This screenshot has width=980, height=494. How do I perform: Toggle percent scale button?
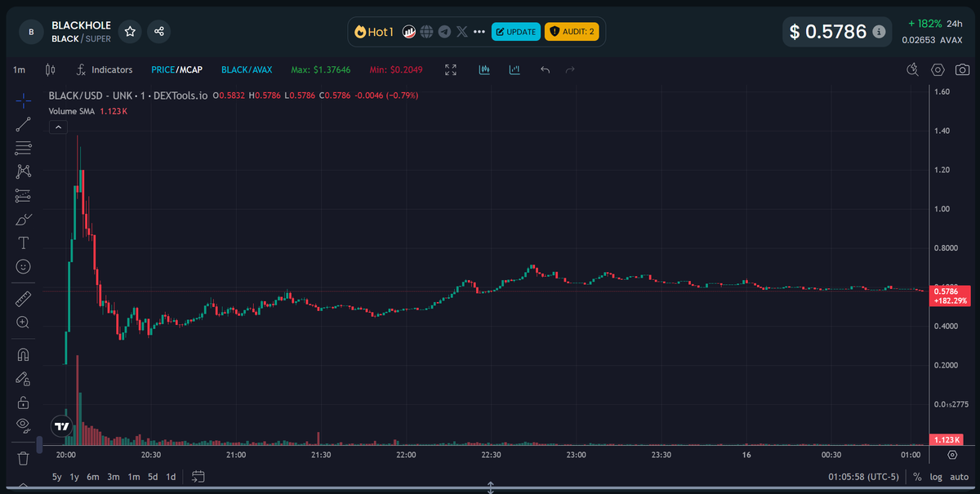point(917,477)
